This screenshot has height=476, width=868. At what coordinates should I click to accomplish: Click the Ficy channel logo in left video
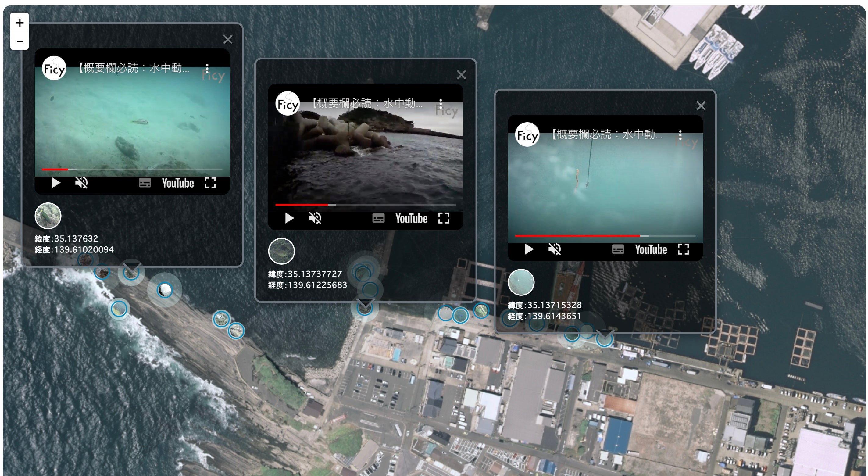54,68
